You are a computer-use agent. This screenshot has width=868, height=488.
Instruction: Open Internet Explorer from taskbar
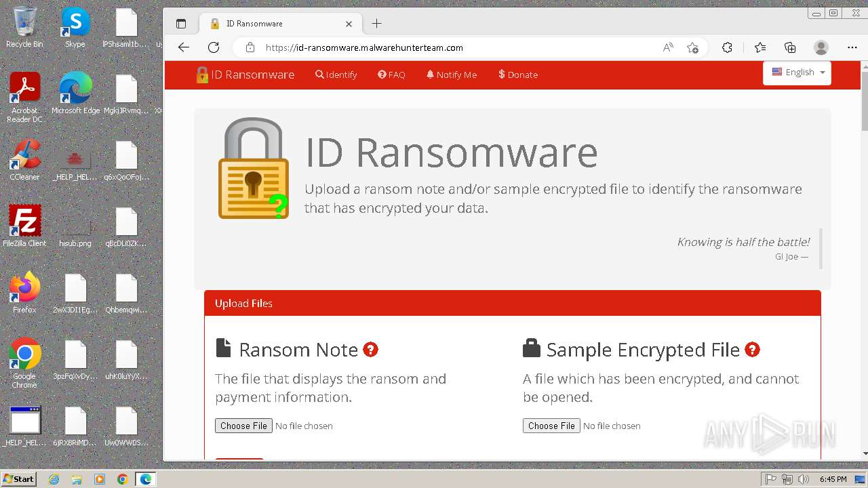[x=54, y=479]
